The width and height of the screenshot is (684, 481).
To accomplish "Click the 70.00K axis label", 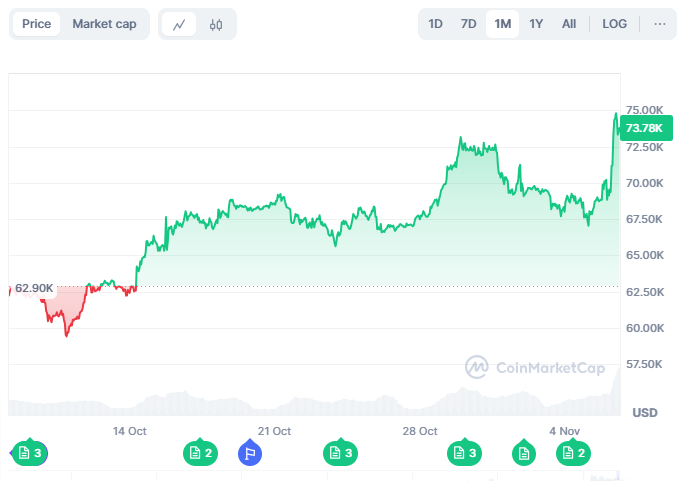I will coord(644,183).
